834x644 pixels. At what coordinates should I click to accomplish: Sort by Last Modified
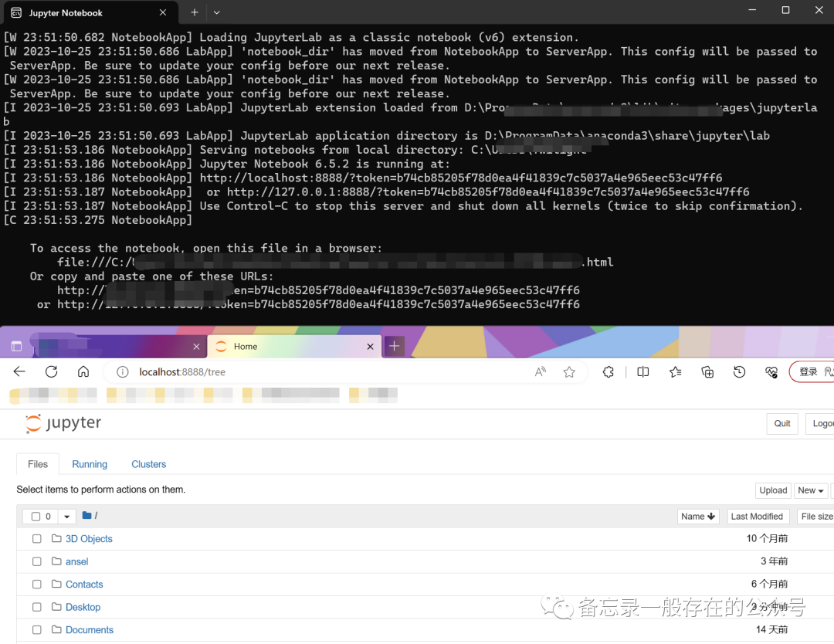point(757,517)
